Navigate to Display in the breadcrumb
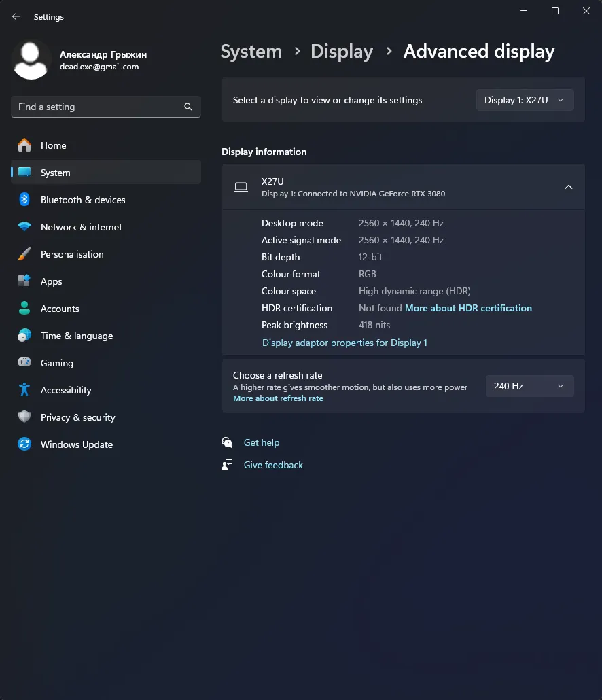602x700 pixels. [341, 52]
